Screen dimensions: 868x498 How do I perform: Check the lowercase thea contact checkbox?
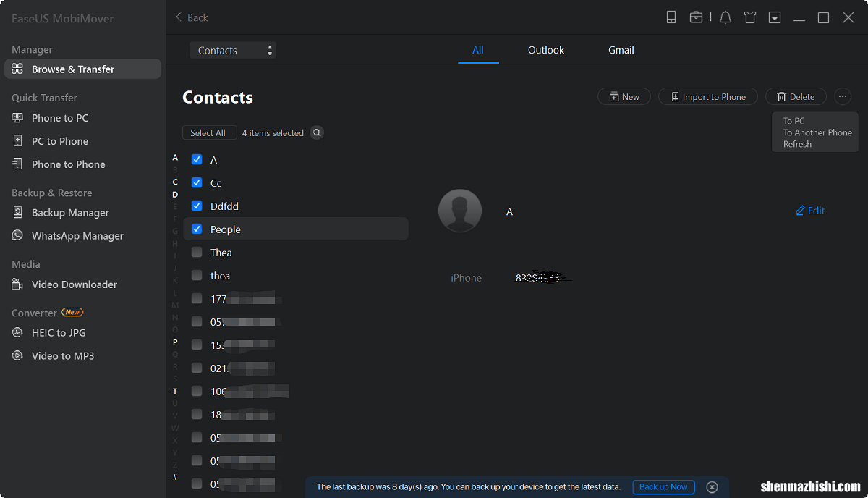(197, 275)
